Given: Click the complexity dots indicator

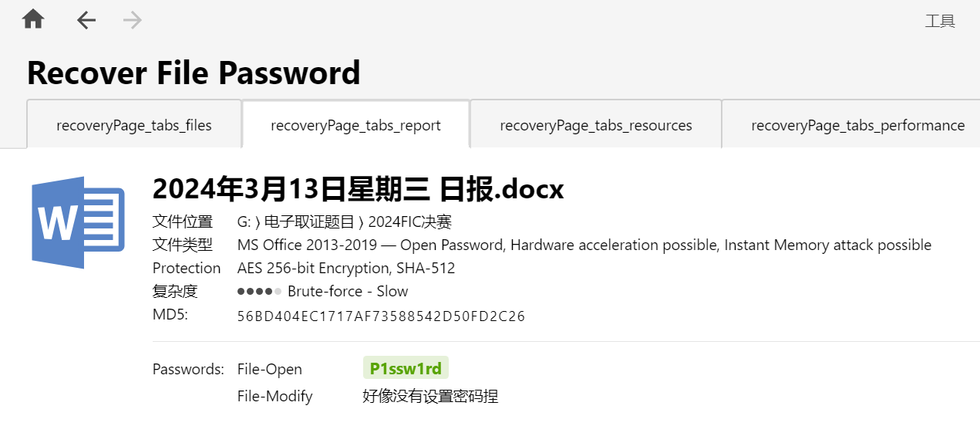Looking at the screenshot, I should 260,292.
